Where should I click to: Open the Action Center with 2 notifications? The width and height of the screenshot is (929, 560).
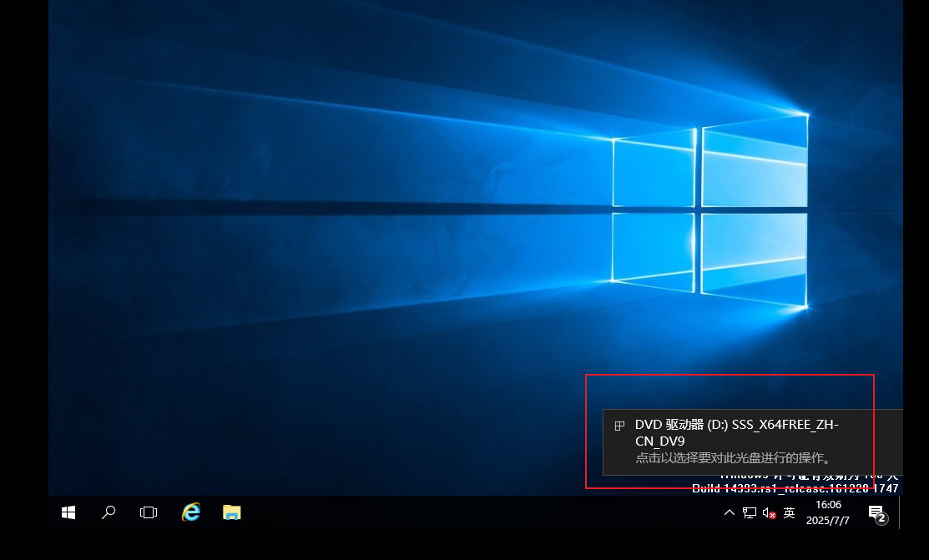pos(876,512)
